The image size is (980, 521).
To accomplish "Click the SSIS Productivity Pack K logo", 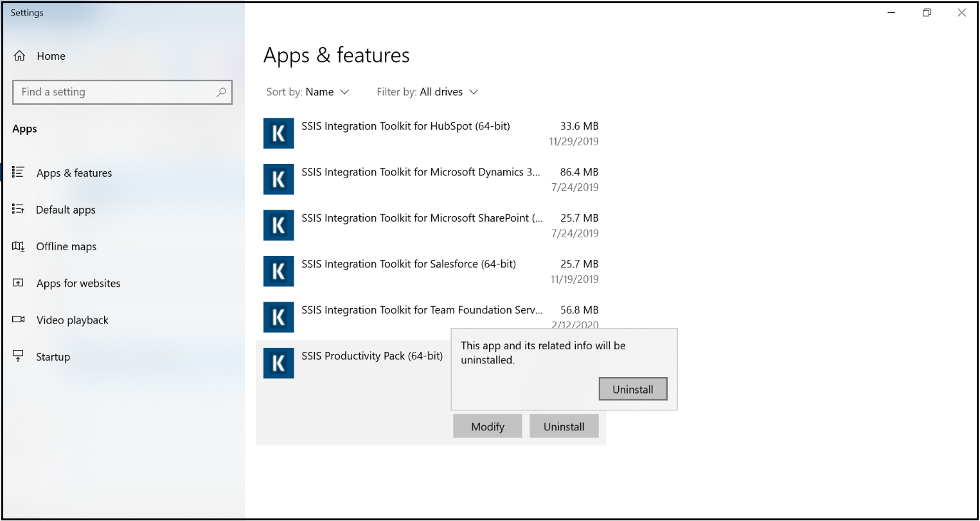I will (279, 363).
